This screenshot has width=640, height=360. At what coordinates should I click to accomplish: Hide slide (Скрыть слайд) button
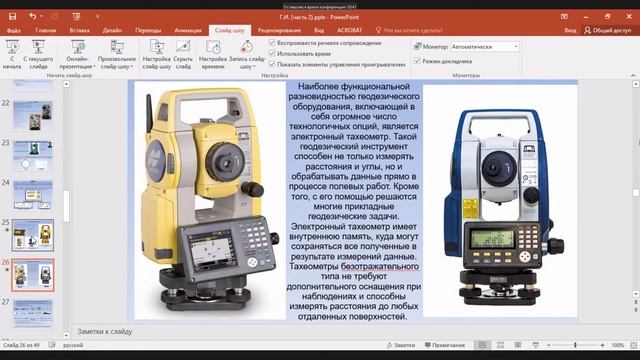(x=183, y=55)
